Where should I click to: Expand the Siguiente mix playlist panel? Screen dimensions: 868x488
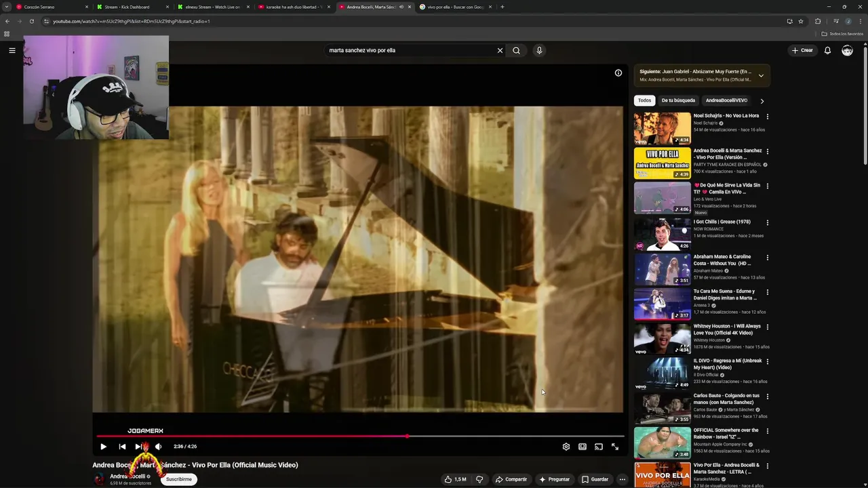pos(761,75)
